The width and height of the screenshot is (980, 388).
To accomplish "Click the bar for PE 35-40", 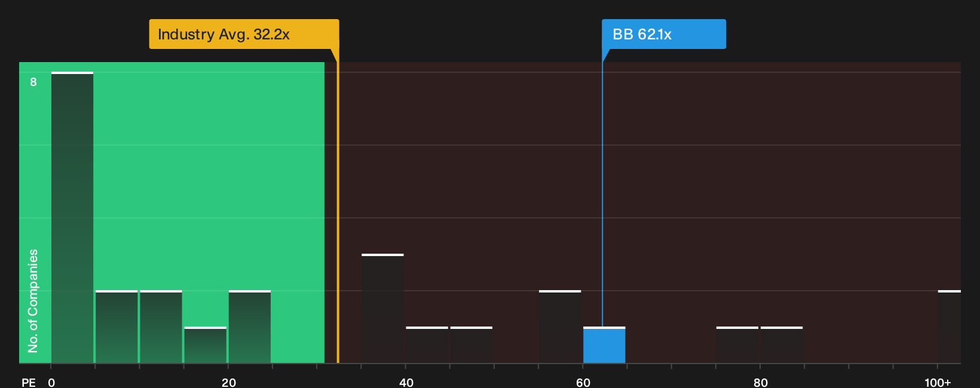I will (382, 309).
